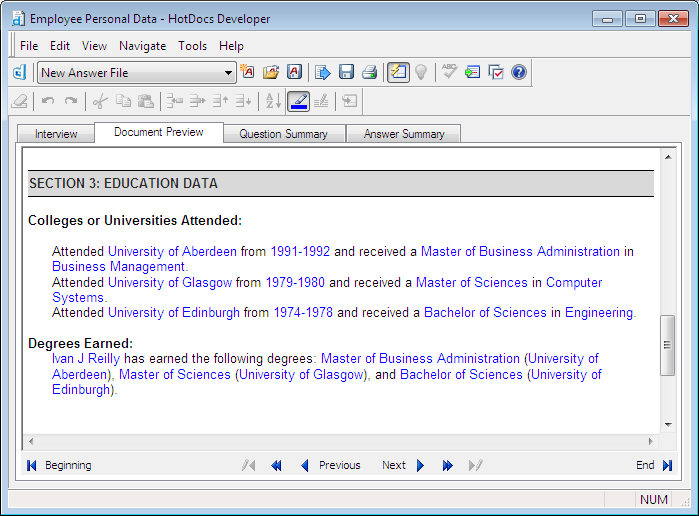The width and height of the screenshot is (699, 516).
Task: Click the '1991-1992' date field
Action: 300,252
